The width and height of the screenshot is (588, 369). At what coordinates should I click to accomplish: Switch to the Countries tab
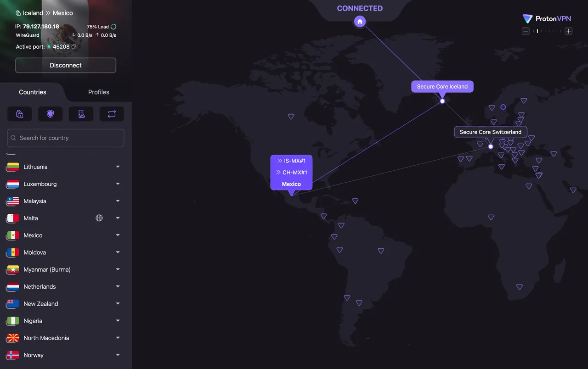point(33,92)
